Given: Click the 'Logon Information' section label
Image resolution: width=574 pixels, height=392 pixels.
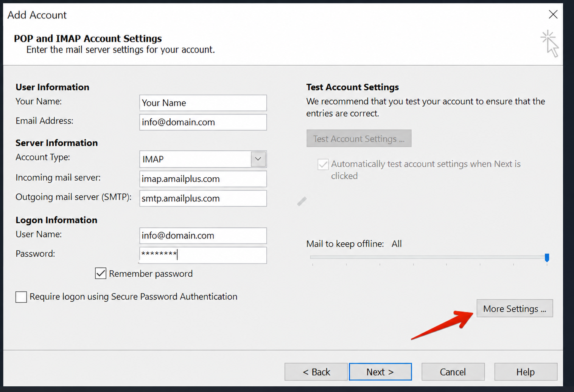Looking at the screenshot, I should point(56,220).
